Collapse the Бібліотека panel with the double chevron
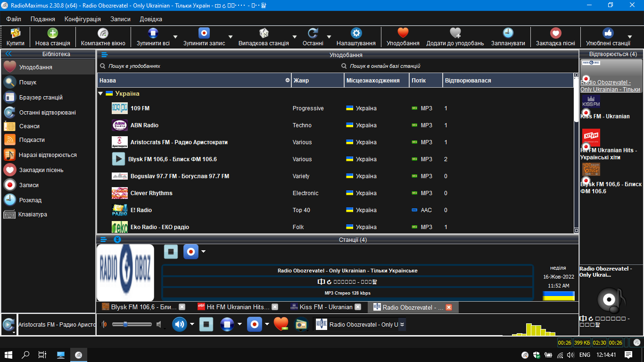644x362 pixels. [x=8, y=54]
